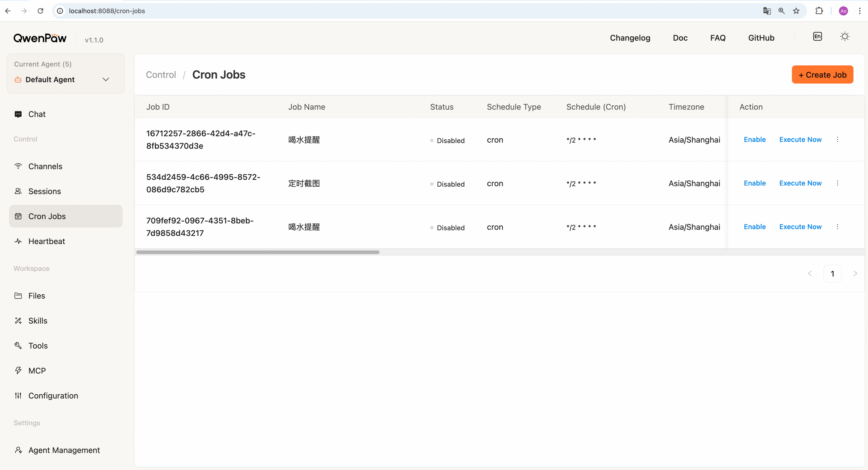Click the language switch En icon
868x470 pixels.
(817, 37)
